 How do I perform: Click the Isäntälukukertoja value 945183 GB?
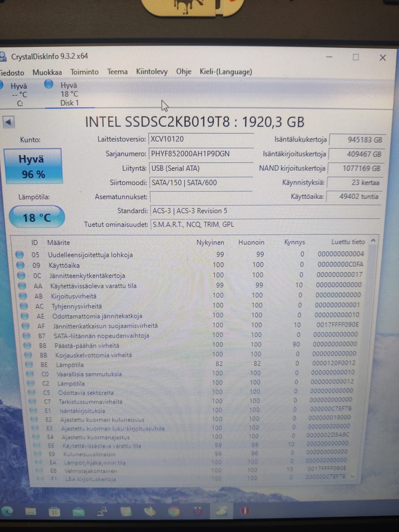click(x=357, y=140)
